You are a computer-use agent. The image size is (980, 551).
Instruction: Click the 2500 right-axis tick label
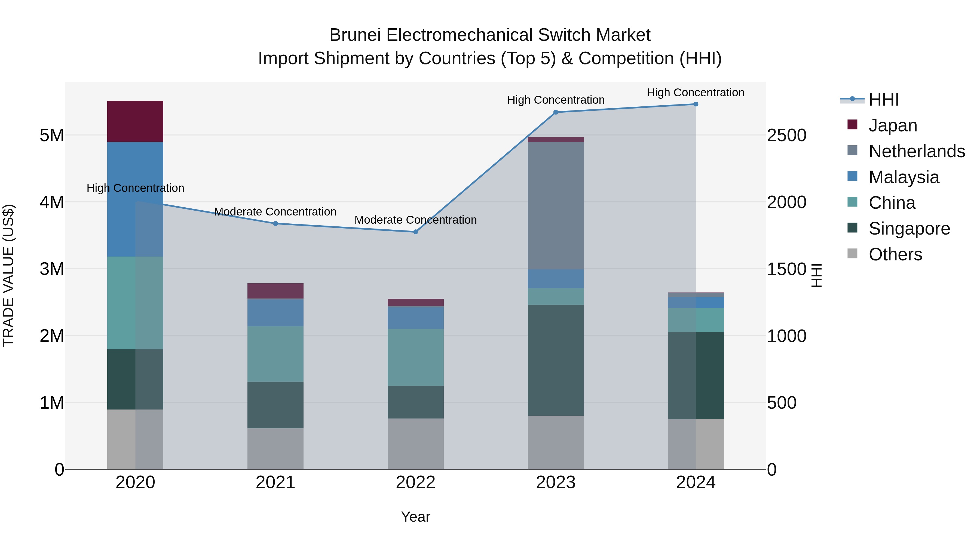click(x=787, y=136)
